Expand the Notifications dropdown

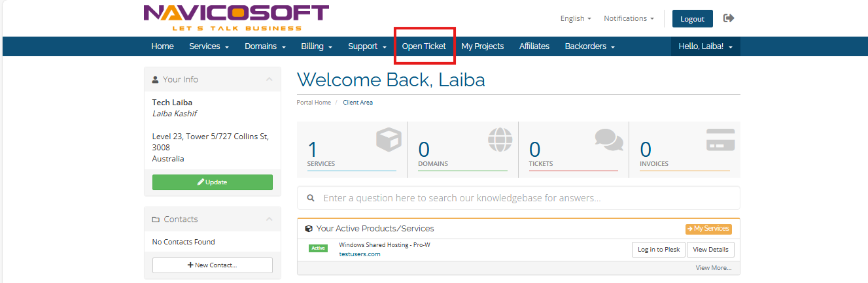(x=629, y=18)
